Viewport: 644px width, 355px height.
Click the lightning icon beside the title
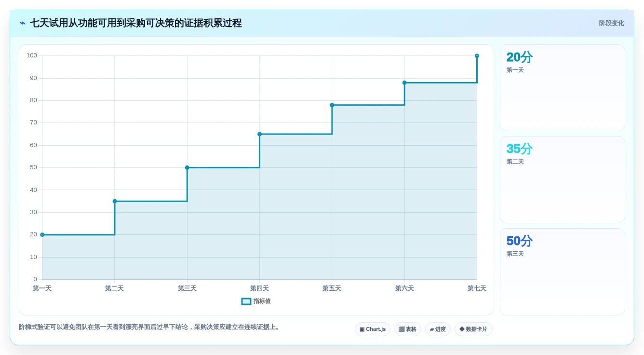23,23
